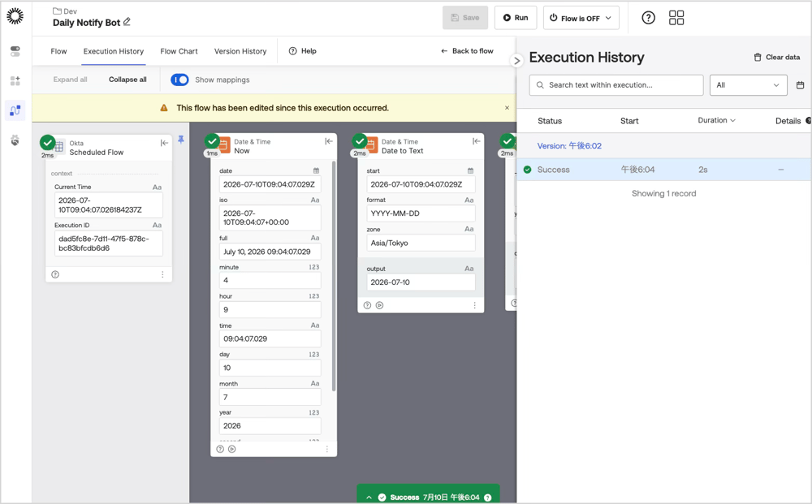Viewport: 812px width, 504px height.
Task: Go Back to flow
Action: click(x=467, y=50)
